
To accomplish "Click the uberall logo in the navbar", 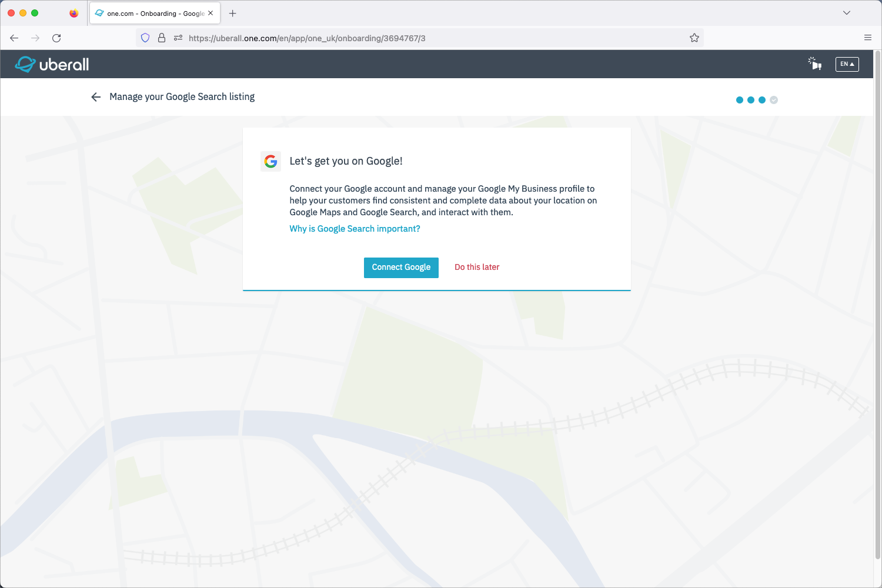I will (x=52, y=64).
